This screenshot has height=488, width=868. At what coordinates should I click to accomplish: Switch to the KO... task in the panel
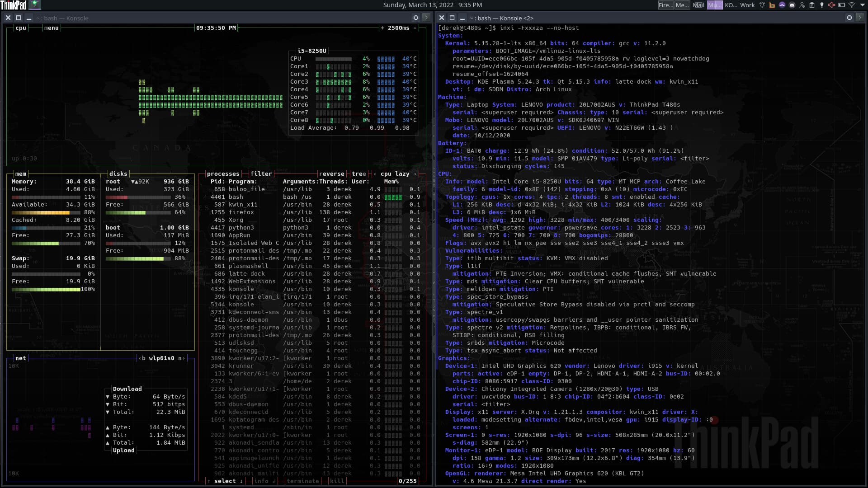(731, 5)
